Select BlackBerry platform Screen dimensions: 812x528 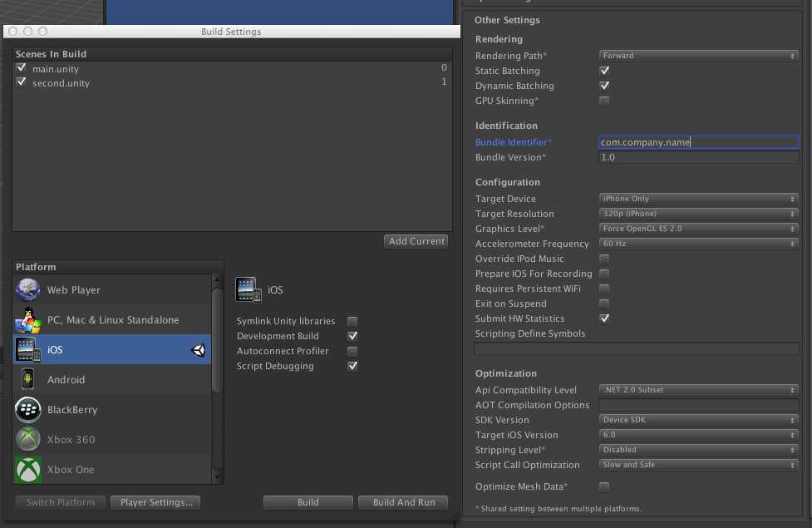[112, 409]
